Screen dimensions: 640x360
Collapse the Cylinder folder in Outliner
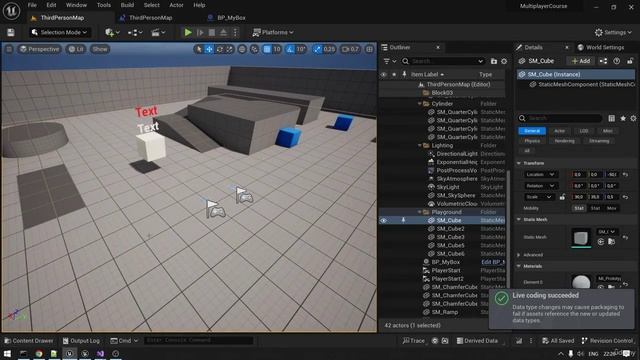click(x=420, y=104)
